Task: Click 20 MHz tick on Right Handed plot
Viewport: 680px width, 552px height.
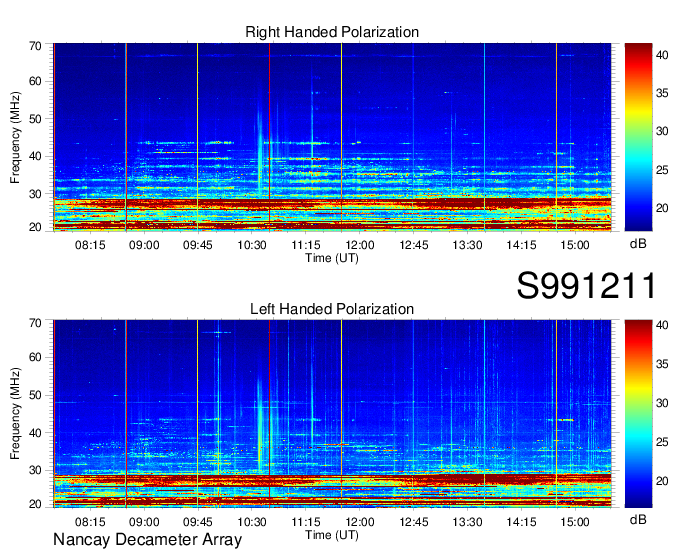Action: 35,227
